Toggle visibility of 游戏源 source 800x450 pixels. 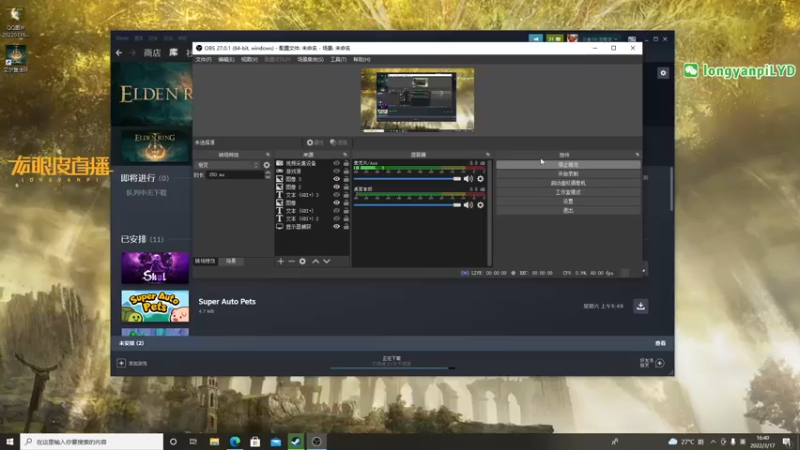point(336,171)
